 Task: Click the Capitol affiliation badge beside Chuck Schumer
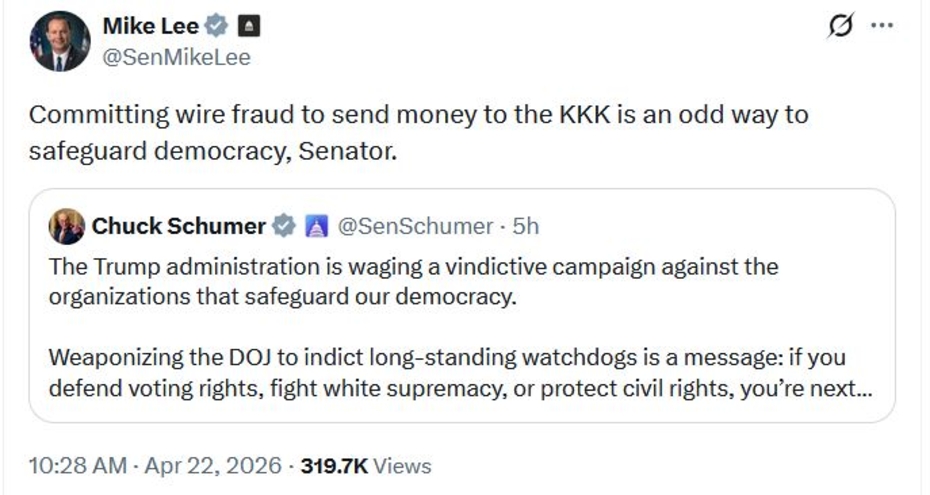[315, 227]
